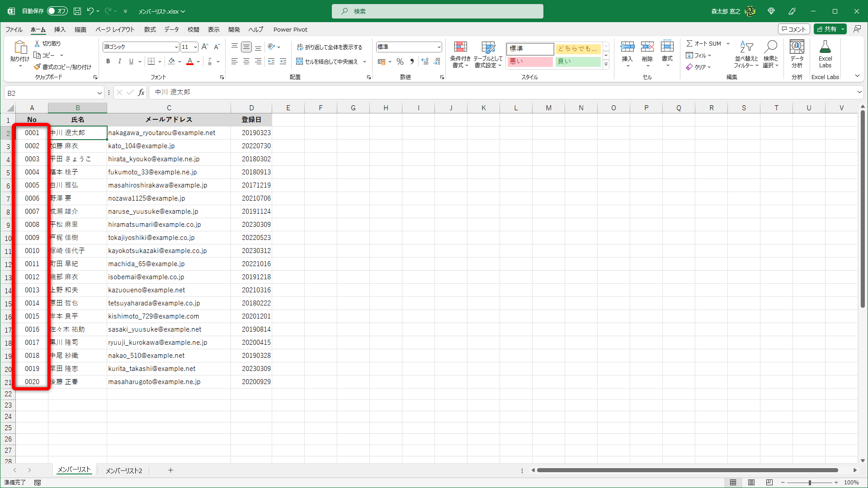The height and width of the screenshot is (488, 868).
Task: Click the Save icon in title bar
Action: (x=77, y=11)
